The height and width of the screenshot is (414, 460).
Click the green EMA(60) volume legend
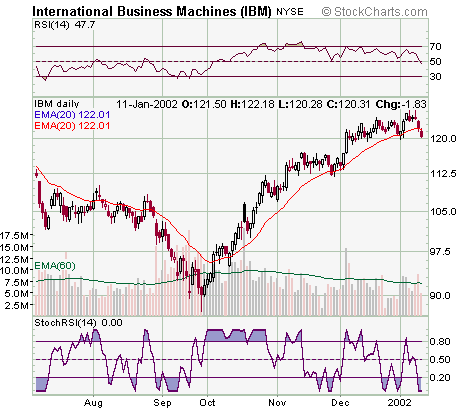pos(55,266)
